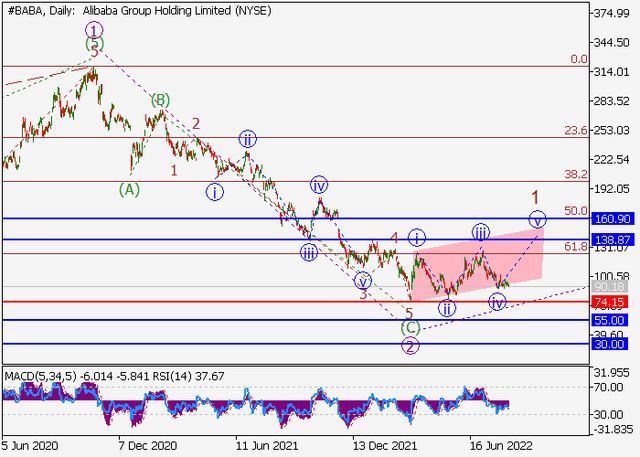The width and height of the screenshot is (640, 457).
Task: Select the 61.8 Fibonacci level label
Action: (x=576, y=246)
